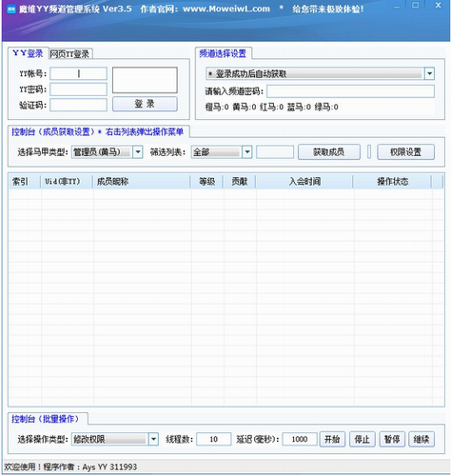Click the 登录 button
Screen dimensions: 451x476
pyautogui.click(x=145, y=104)
